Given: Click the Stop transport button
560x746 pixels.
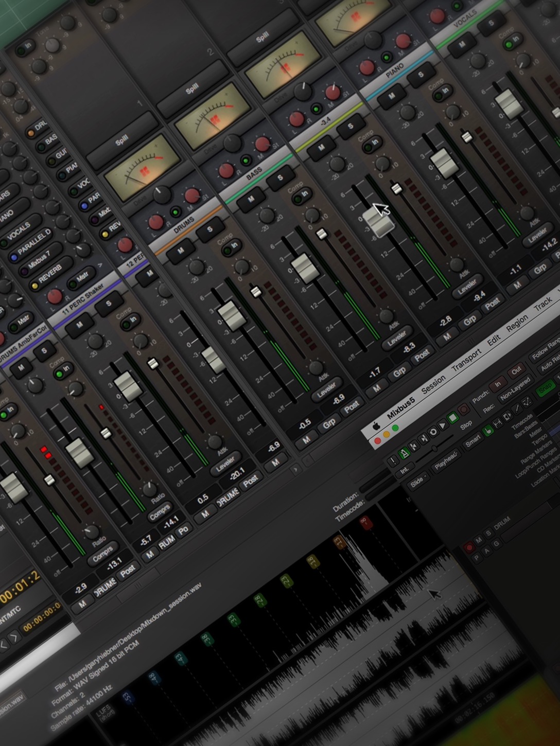Looking at the screenshot, I should click(451, 418).
